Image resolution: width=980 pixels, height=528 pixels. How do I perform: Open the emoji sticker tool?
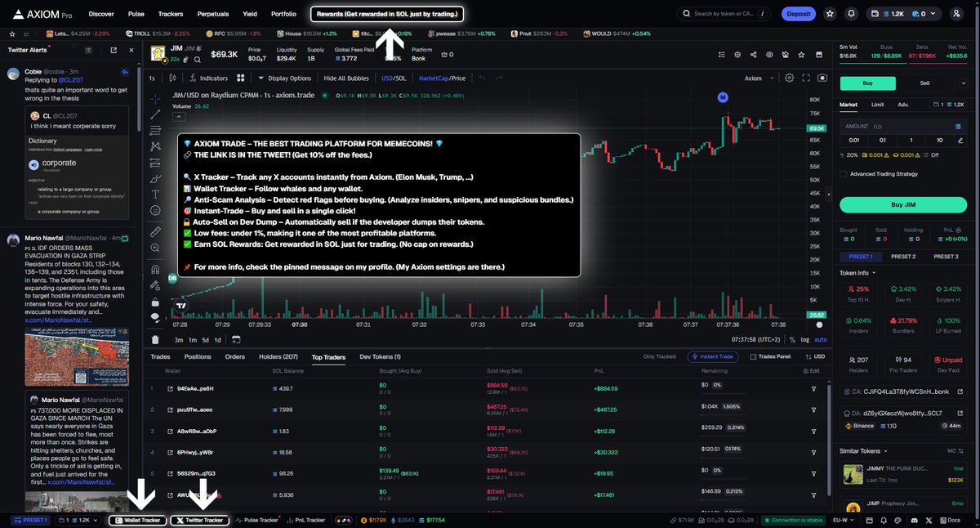pyautogui.click(x=155, y=211)
